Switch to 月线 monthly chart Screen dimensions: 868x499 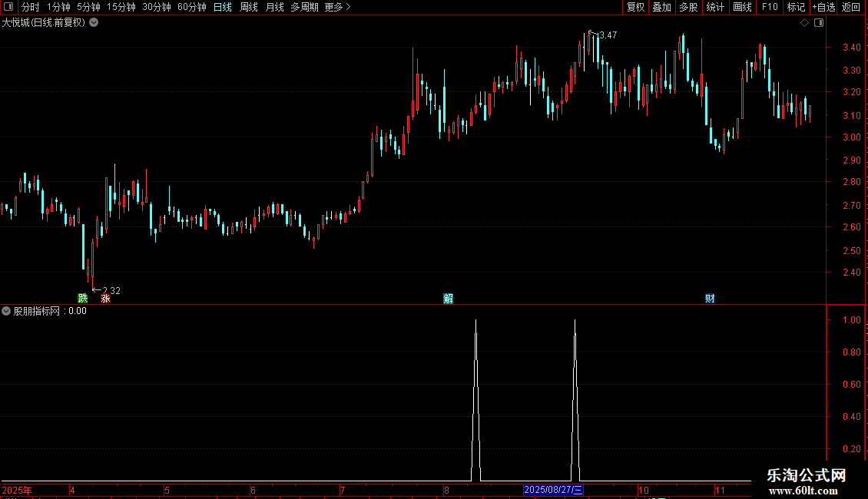click(274, 7)
